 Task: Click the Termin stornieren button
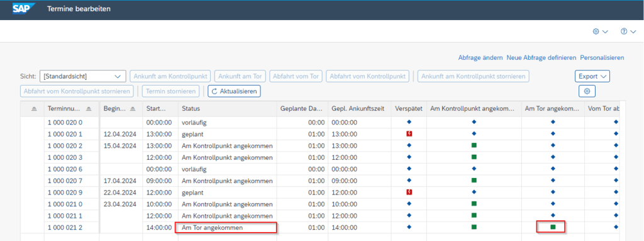pos(171,91)
